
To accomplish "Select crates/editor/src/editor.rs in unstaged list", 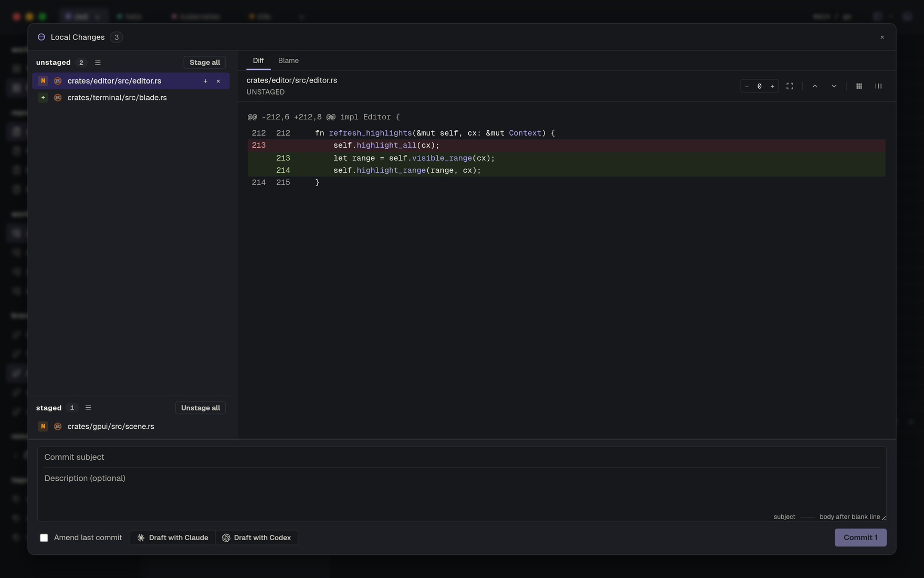I will [131, 81].
